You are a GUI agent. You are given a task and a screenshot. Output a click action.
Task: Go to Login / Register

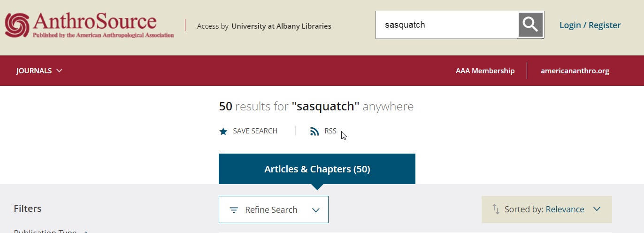(x=590, y=25)
